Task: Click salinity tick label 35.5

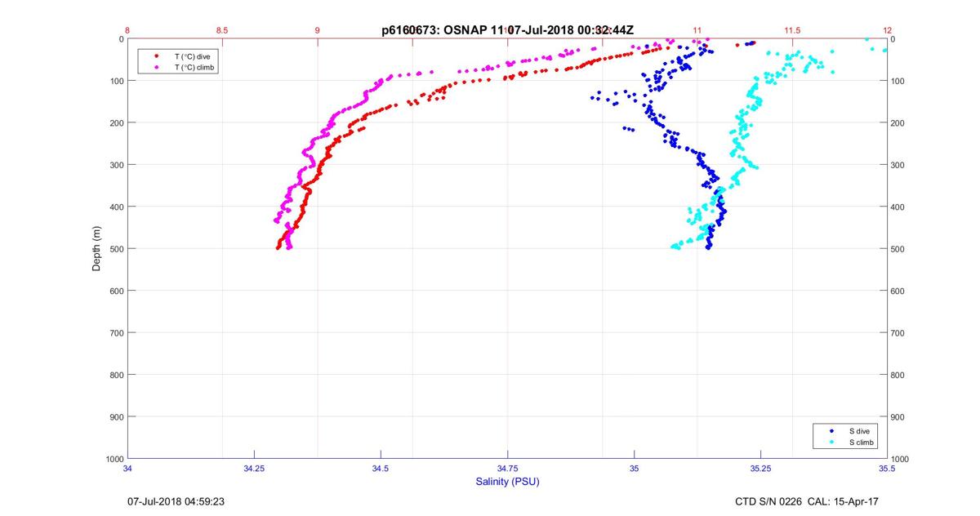Action: 887,469
